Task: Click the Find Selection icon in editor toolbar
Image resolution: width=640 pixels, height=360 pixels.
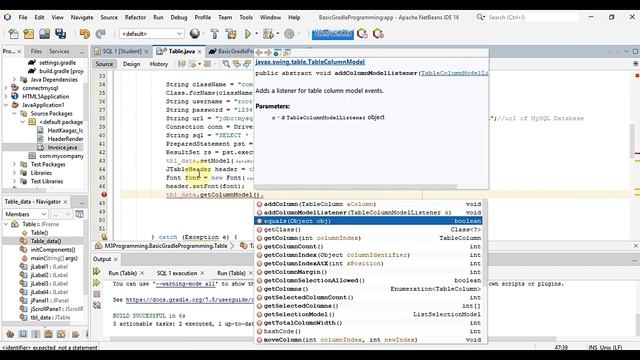Action: point(226,64)
